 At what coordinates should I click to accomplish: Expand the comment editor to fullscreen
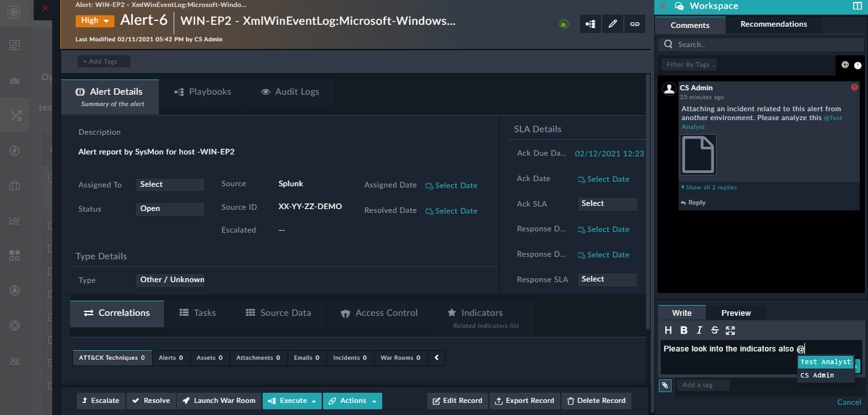point(730,330)
